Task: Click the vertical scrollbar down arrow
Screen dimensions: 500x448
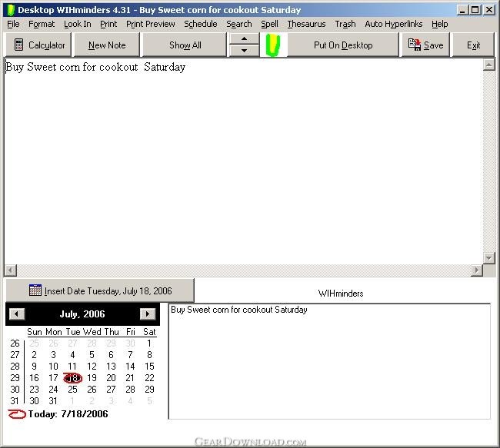Action: [x=488, y=257]
